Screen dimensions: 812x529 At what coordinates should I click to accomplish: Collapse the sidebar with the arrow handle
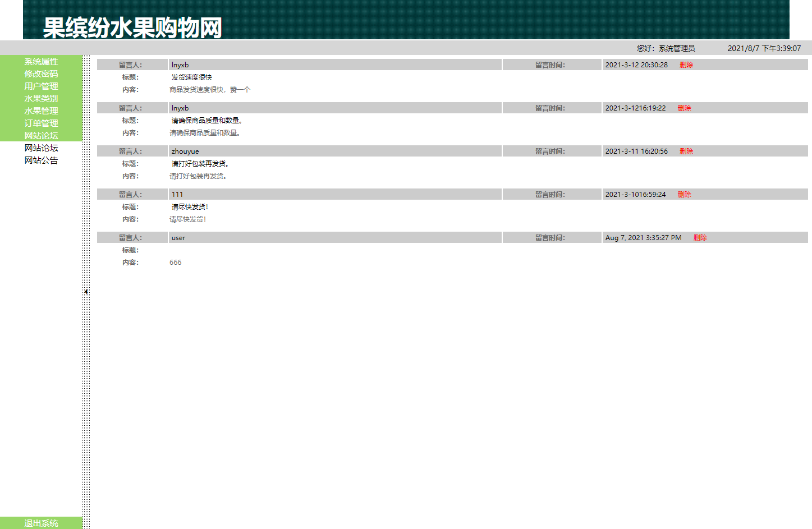click(x=85, y=292)
